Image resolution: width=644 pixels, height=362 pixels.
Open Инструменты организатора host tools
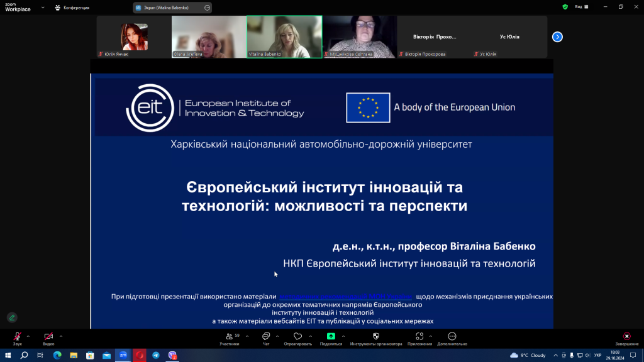376,339
